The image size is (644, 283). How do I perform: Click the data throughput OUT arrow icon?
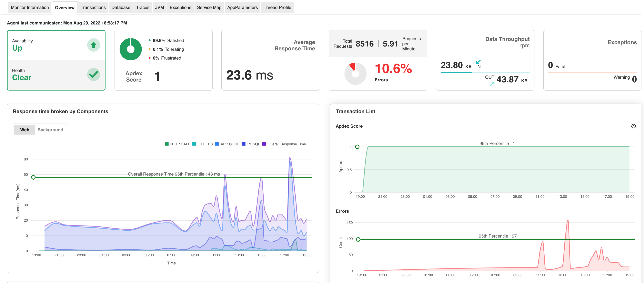tap(492, 84)
